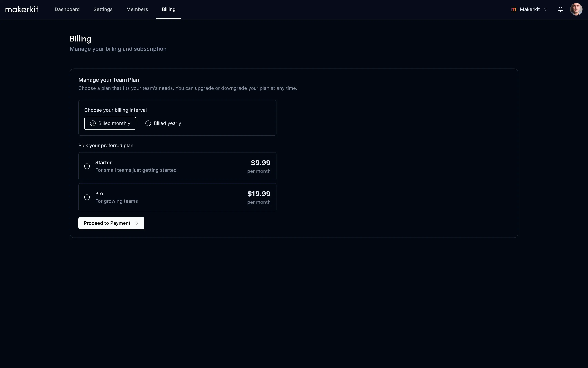Screen dimensions: 588x368
Task: Click the $19.99 Pro price
Action: coord(259,194)
